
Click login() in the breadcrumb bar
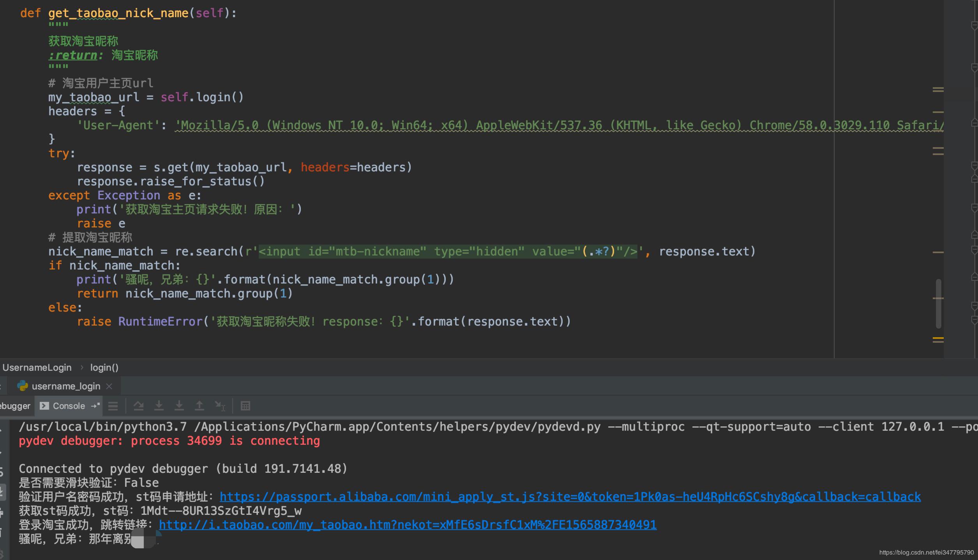tap(104, 367)
